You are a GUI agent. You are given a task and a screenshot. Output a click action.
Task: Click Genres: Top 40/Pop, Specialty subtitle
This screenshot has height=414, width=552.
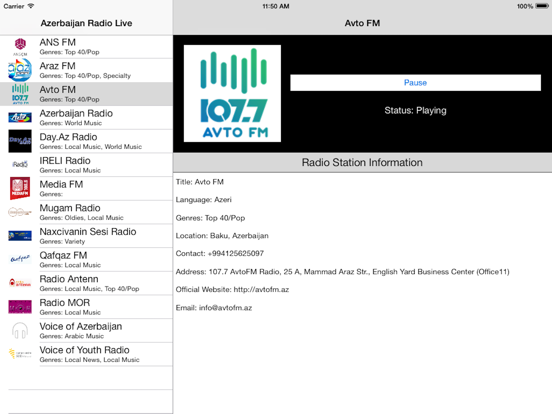pyautogui.click(x=85, y=76)
